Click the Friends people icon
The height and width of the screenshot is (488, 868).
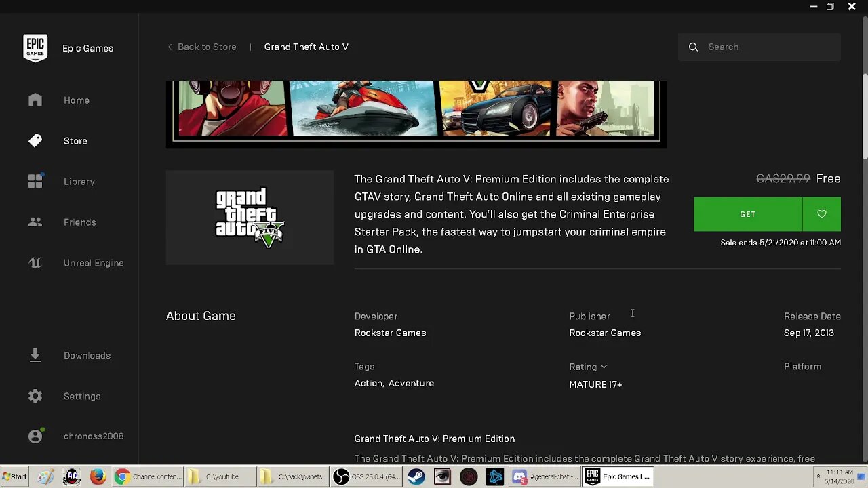35,222
